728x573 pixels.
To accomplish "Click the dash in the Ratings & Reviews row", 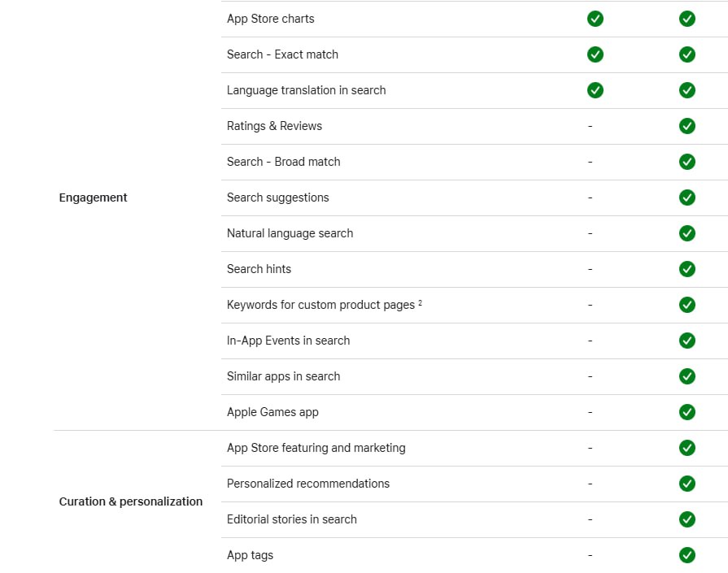I will click(590, 126).
